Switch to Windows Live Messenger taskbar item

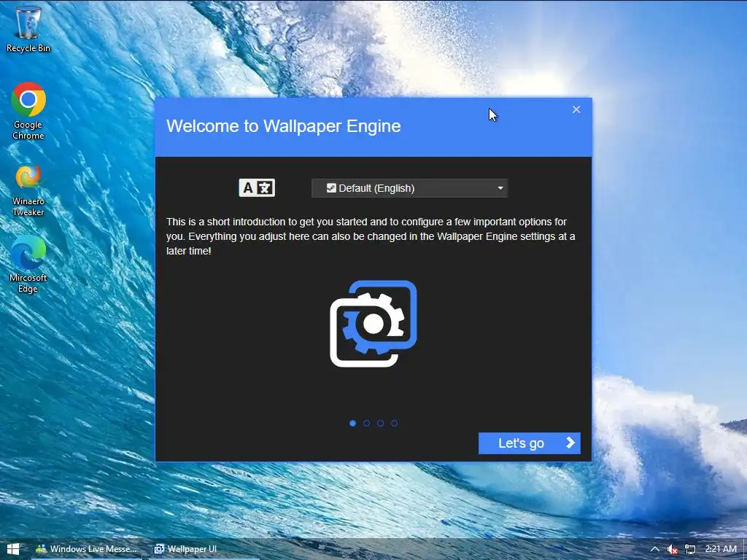click(88, 549)
